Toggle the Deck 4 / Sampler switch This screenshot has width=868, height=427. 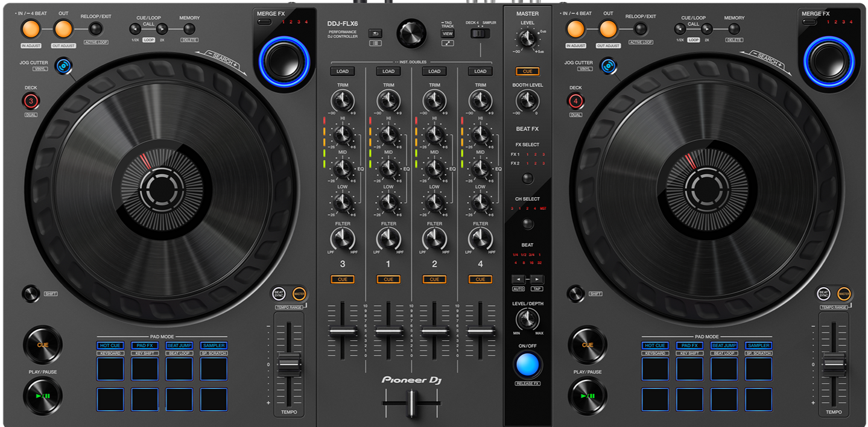[481, 34]
